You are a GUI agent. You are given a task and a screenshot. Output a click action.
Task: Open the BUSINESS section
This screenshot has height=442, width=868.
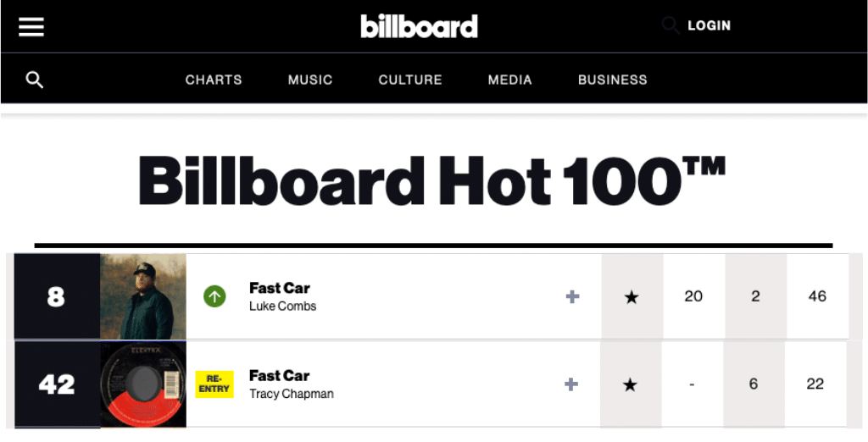pyautogui.click(x=612, y=80)
